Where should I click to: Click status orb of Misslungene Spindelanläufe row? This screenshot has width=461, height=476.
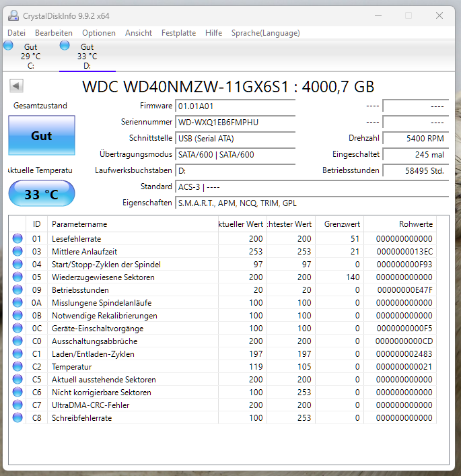click(17, 302)
